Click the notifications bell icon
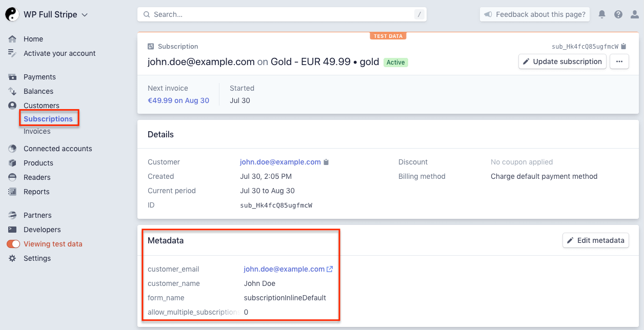This screenshot has height=330, width=644. point(602,14)
